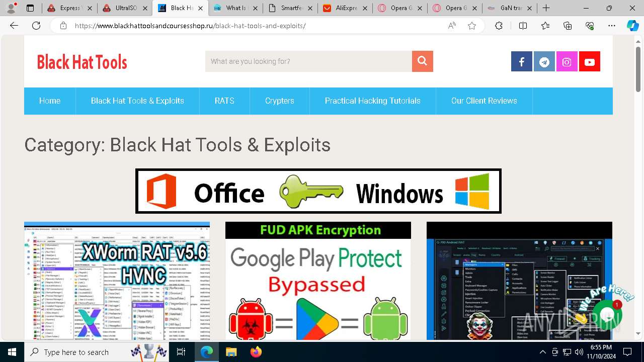The height and width of the screenshot is (362, 644).
Task: Click the volume icon in tray
Action: tap(579, 352)
